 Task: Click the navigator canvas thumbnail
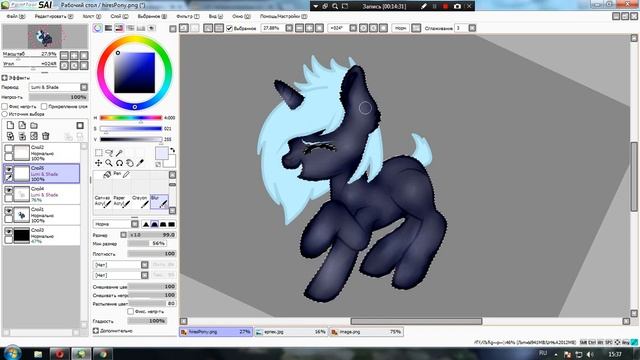click(45, 37)
